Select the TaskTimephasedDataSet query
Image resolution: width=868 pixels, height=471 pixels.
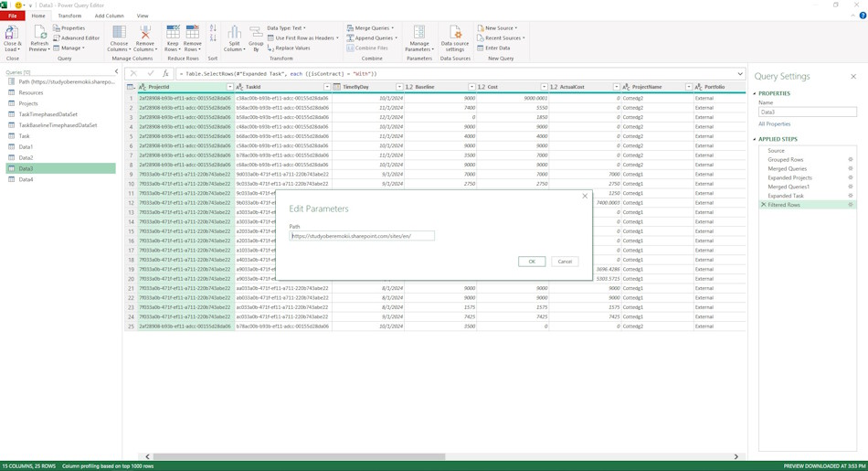(60, 114)
